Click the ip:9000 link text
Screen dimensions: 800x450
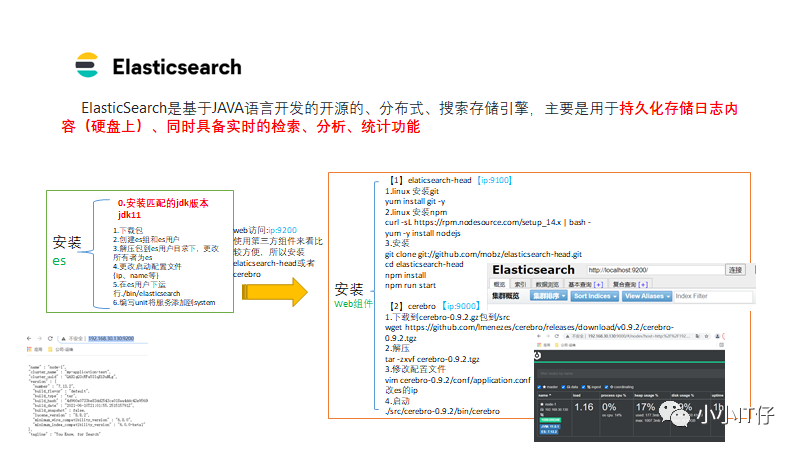click(462, 306)
